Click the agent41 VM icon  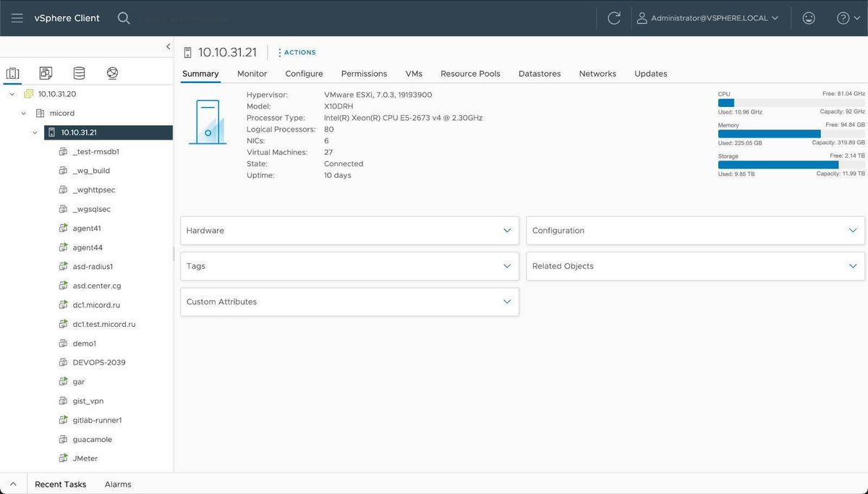[x=63, y=229]
